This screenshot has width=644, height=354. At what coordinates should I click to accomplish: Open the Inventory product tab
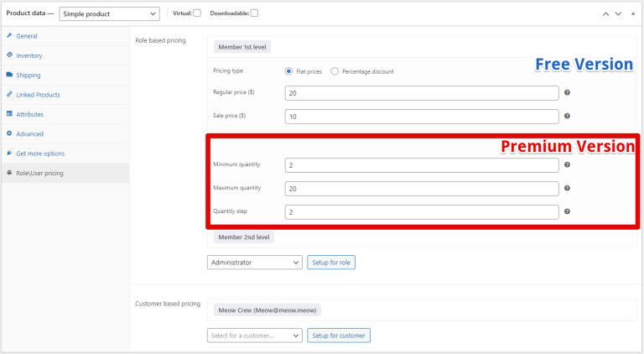coord(65,55)
